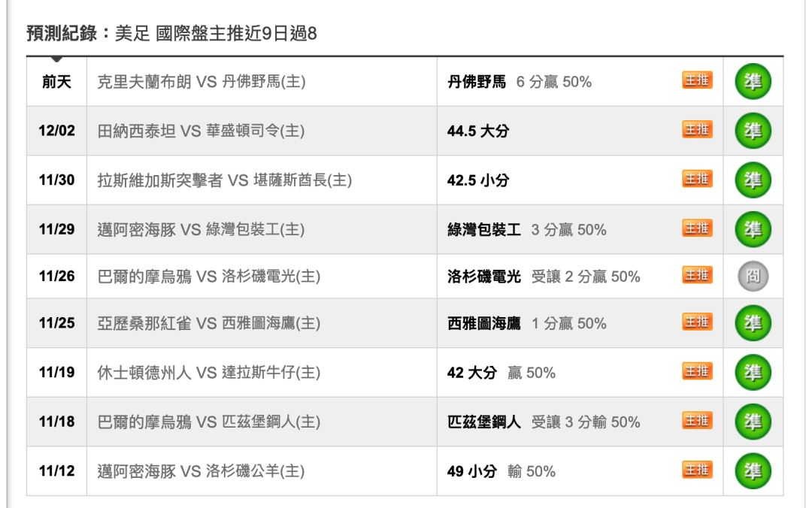The image size is (812, 508).
Task: Click the small triangle marker above 前天
Action: click(57, 59)
